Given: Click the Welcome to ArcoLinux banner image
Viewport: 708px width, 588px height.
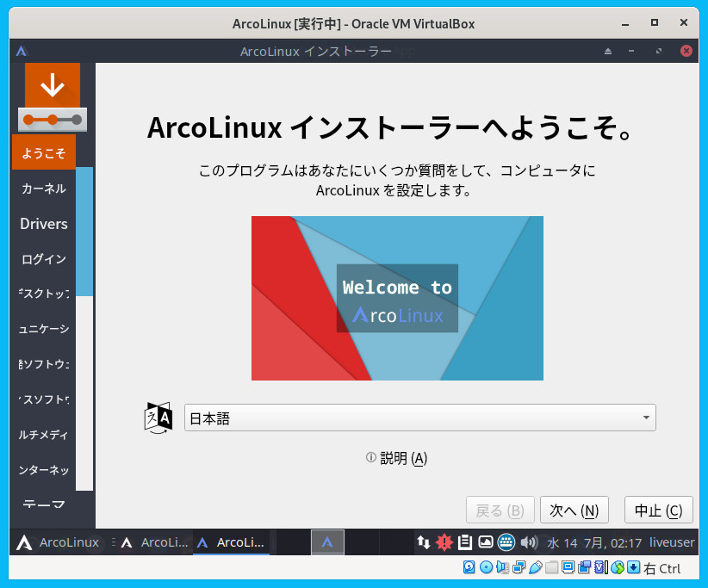Looking at the screenshot, I should tap(397, 298).
